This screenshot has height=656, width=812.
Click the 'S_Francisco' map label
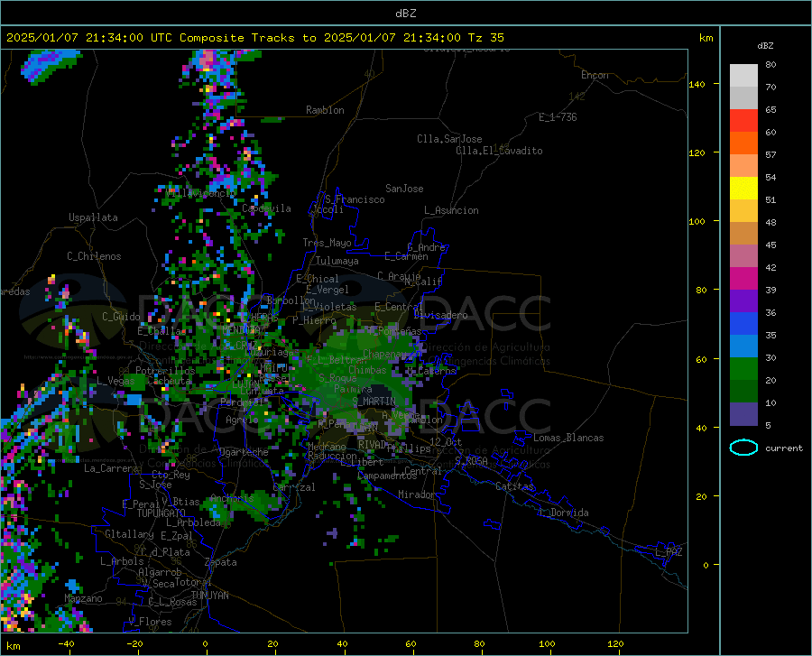(x=355, y=199)
